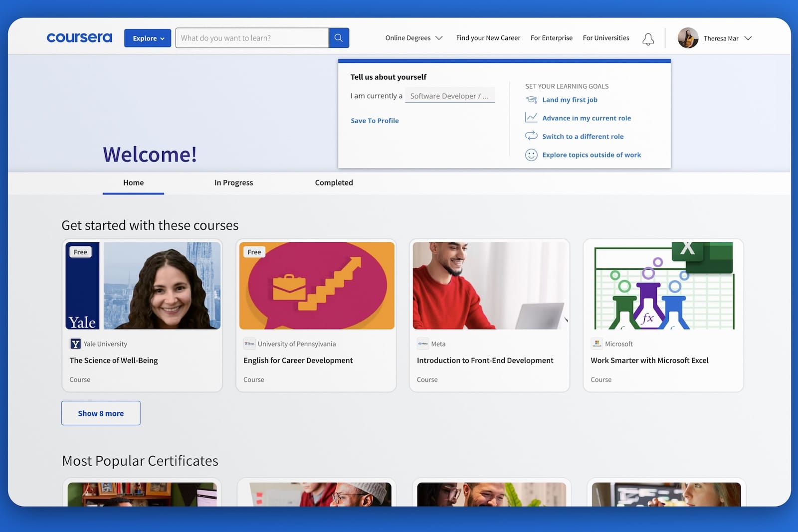Click Theresa Mar's profile avatar
Screen dimensions: 798x532
pos(688,38)
